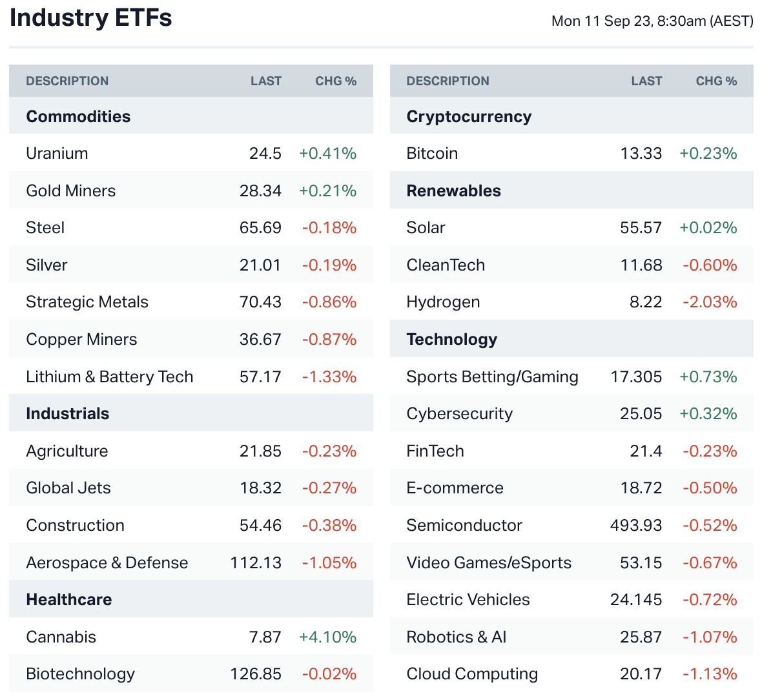The image size is (771, 700).
Task: Select the Technology section heading
Action: coord(451,340)
